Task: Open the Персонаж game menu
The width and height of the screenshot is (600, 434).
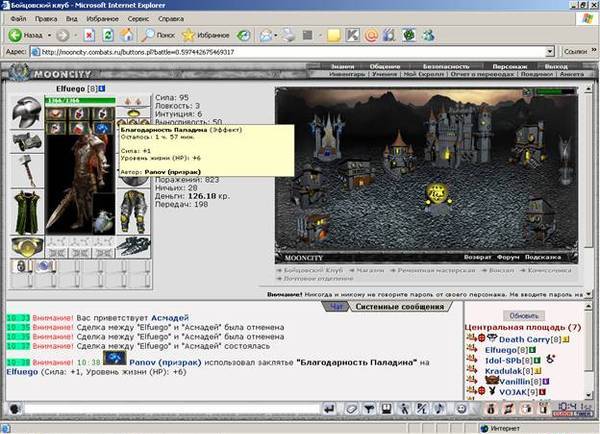Action: coord(510,67)
